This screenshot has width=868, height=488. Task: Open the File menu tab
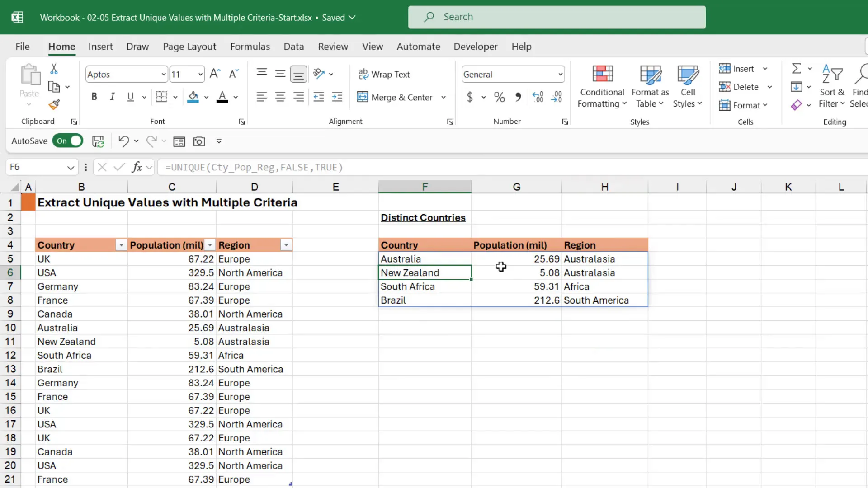(23, 47)
